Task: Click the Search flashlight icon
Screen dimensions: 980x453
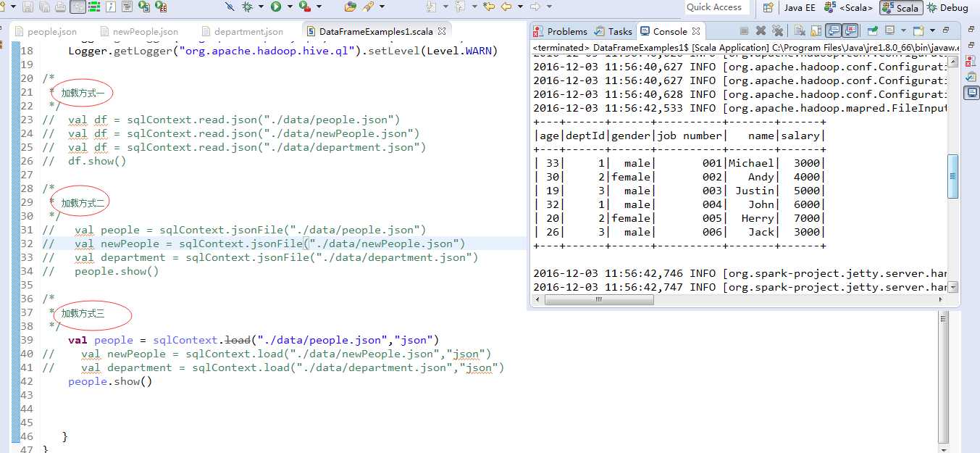Action: (x=368, y=7)
